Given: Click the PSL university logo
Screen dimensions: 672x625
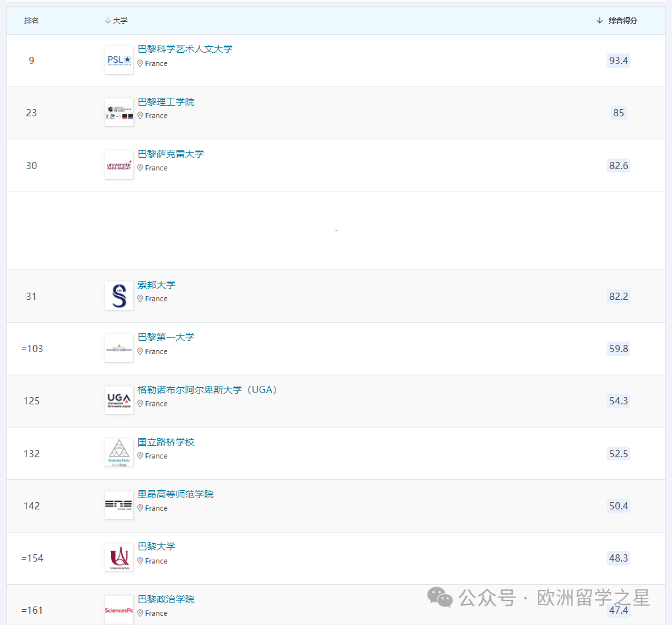Looking at the screenshot, I should 119,60.
